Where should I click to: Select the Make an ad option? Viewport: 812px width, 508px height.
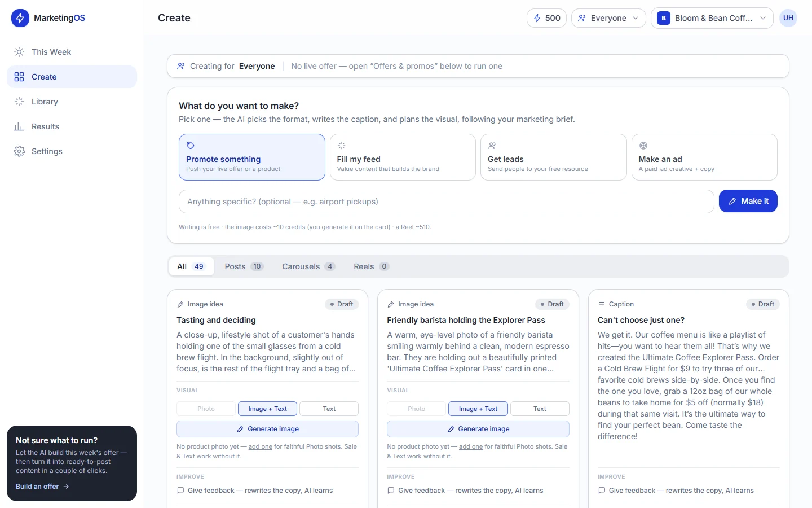click(704, 157)
